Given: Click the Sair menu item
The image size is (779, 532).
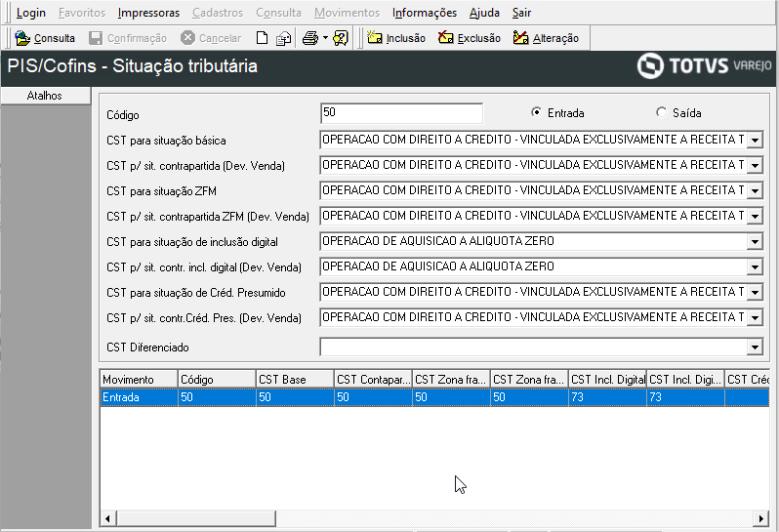Looking at the screenshot, I should 521,13.
